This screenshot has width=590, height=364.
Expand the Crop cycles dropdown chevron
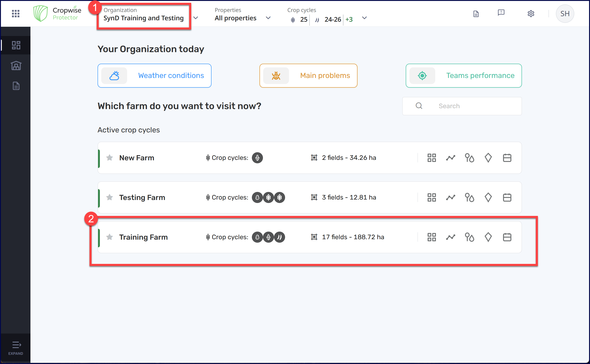[364, 18]
